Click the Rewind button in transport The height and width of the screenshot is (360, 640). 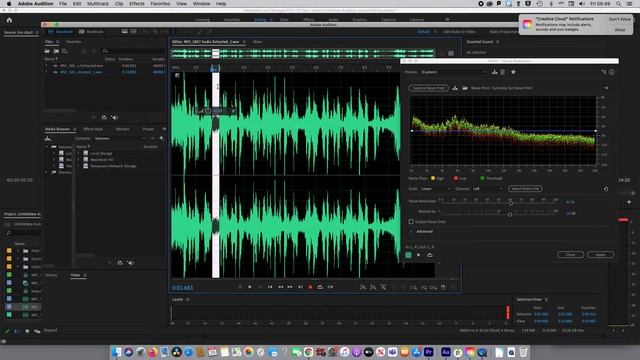(x=280, y=287)
